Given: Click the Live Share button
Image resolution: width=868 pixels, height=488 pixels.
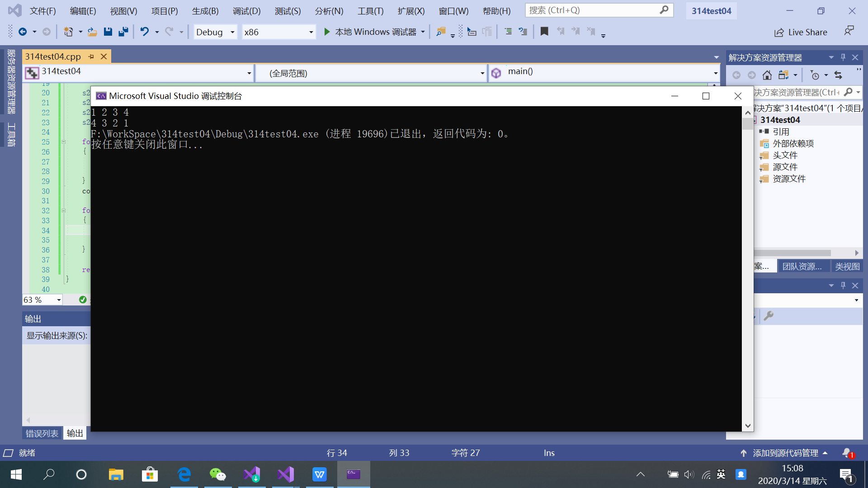Looking at the screenshot, I should (x=801, y=32).
